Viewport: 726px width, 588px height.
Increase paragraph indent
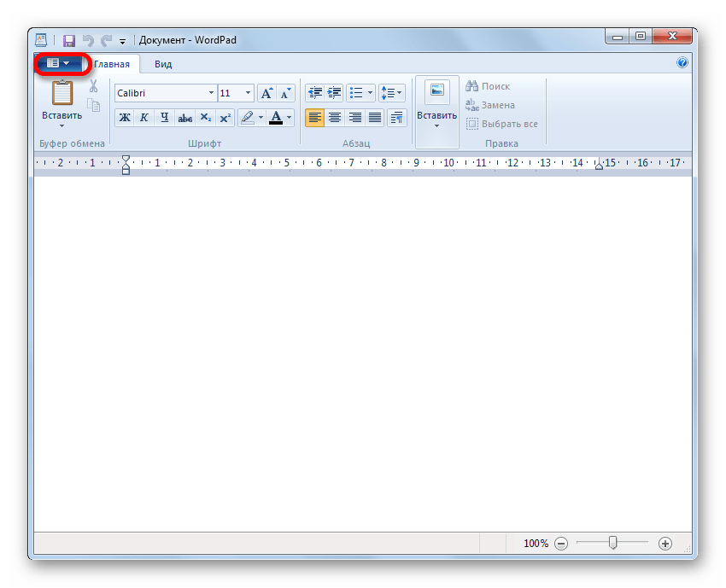334,93
